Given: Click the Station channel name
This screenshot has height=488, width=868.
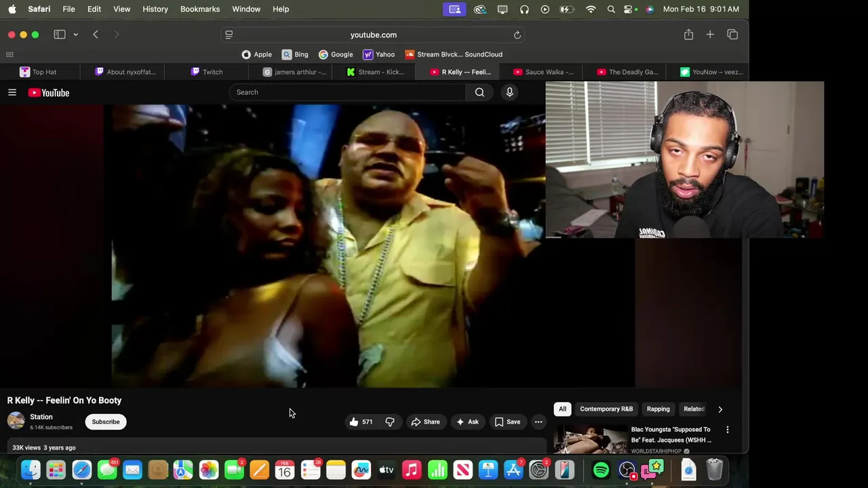Looking at the screenshot, I should pyautogui.click(x=41, y=417).
